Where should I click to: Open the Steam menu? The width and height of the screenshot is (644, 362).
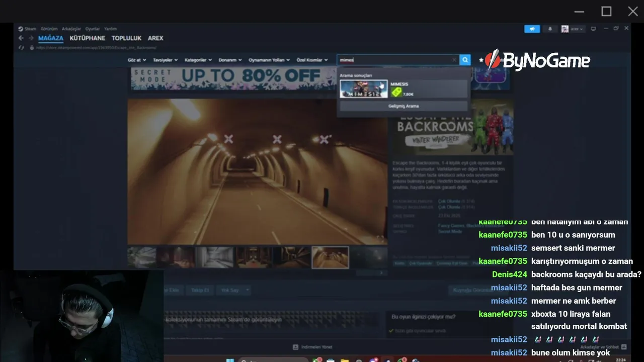tap(28, 29)
